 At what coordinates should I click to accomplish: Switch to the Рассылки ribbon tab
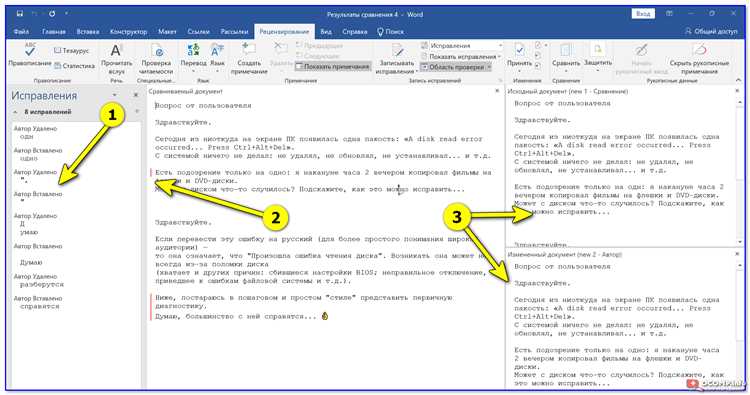point(234,32)
